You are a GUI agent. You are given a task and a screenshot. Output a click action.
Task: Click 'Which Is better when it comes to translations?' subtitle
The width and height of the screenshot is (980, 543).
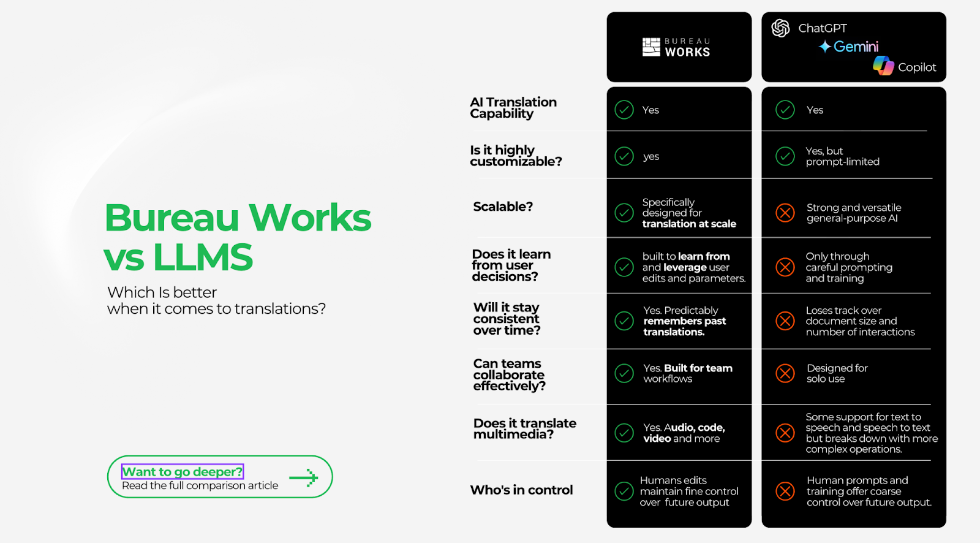click(x=216, y=300)
